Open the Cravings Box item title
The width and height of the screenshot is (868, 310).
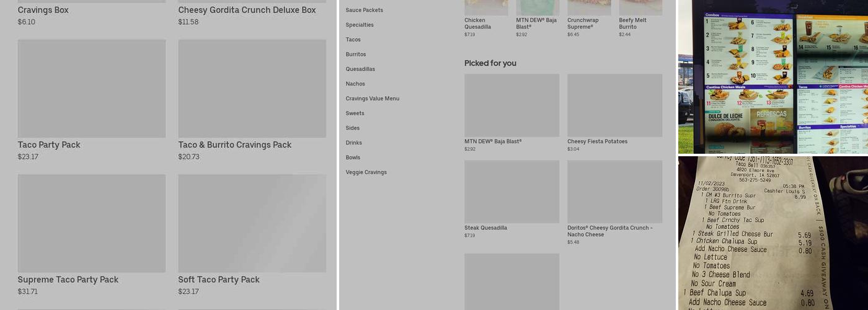coord(43,10)
